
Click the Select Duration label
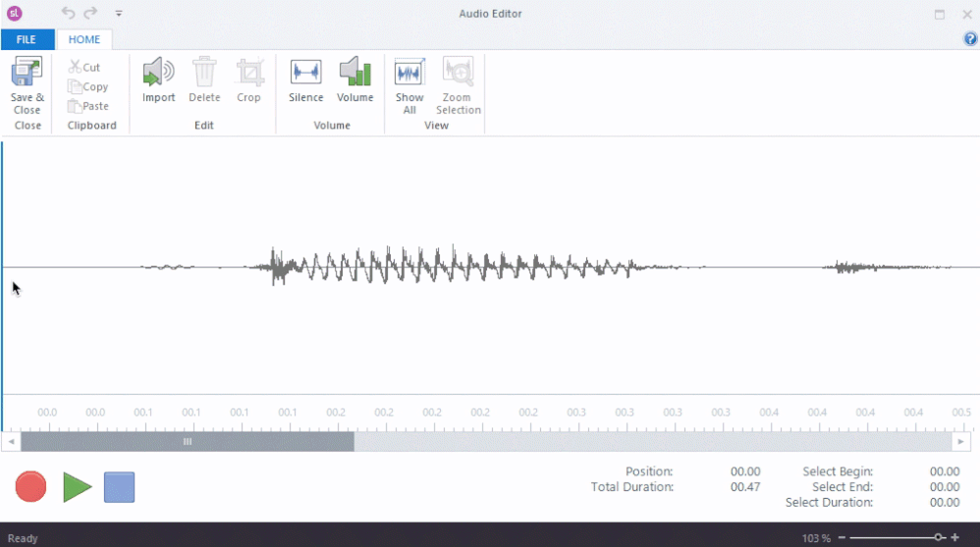click(x=829, y=503)
